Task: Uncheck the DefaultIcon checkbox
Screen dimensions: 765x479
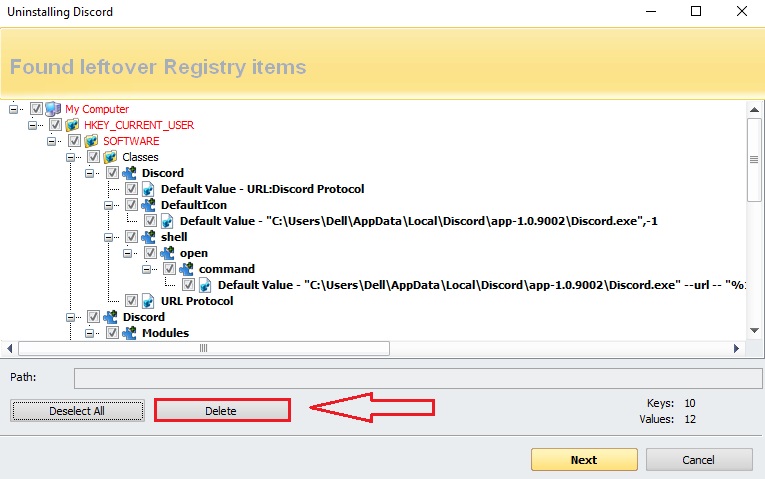Action: [131, 205]
